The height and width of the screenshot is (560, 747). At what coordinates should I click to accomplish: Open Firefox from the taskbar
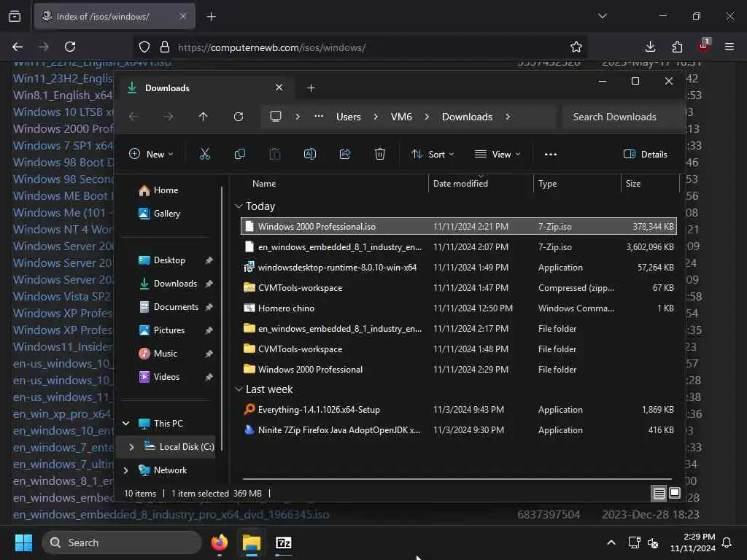tap(220, 542)
